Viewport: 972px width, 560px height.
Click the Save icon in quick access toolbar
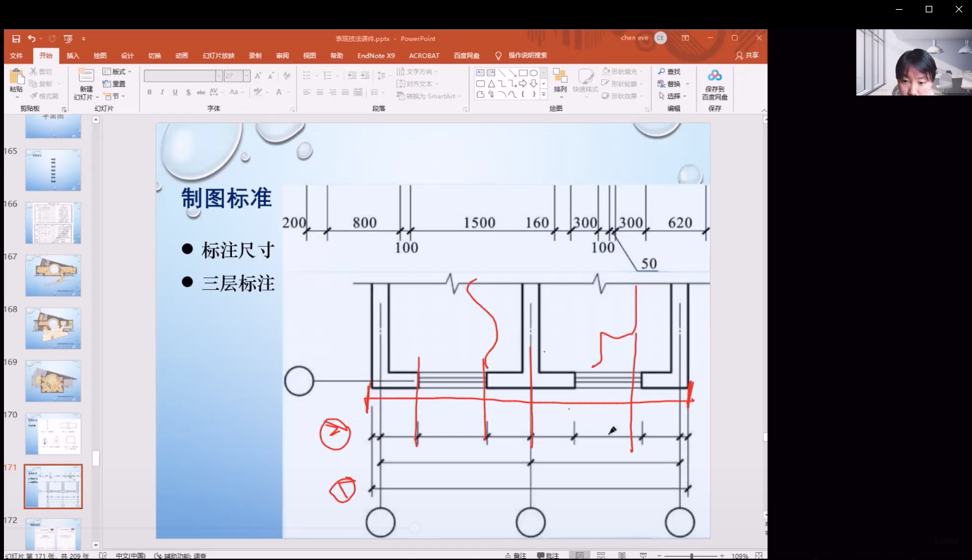[16, 39]
